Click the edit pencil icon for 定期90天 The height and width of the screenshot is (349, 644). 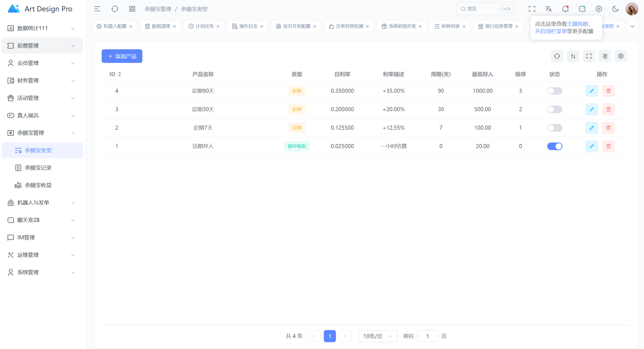point(591,91)
